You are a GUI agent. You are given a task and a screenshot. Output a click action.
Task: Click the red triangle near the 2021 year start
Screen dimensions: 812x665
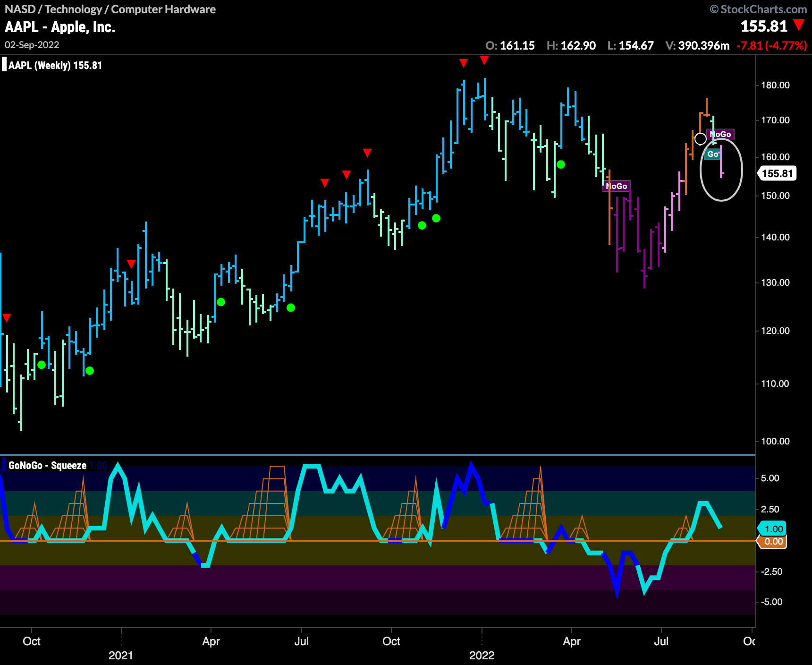(x=131, y=264)
